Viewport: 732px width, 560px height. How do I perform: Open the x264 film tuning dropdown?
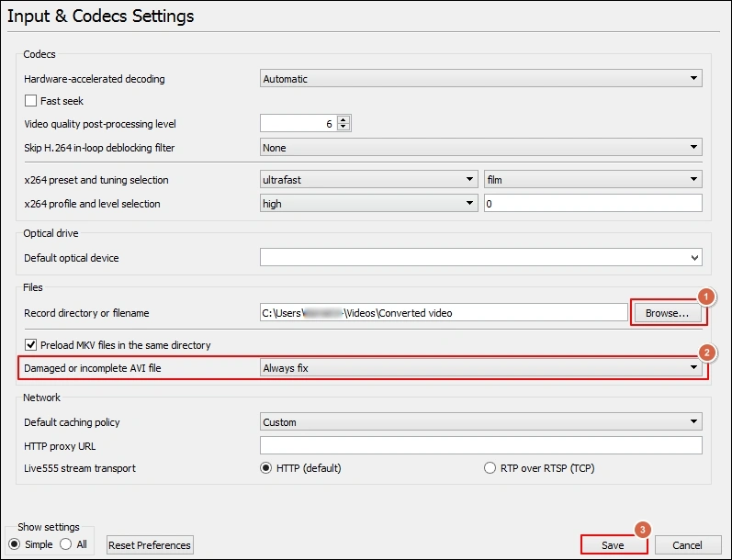(x=593, y=180)
